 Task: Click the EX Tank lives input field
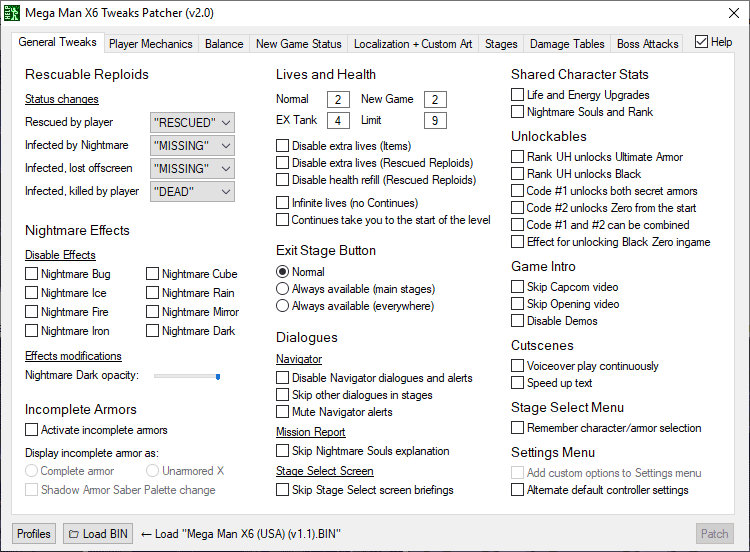[x=338, y=121]
